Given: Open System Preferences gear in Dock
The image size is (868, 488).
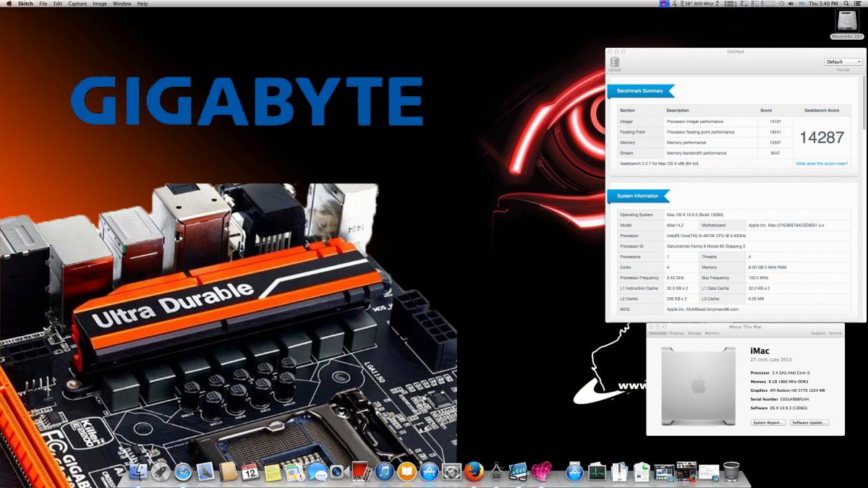Looking at the screenshot, I should [452, 472].
